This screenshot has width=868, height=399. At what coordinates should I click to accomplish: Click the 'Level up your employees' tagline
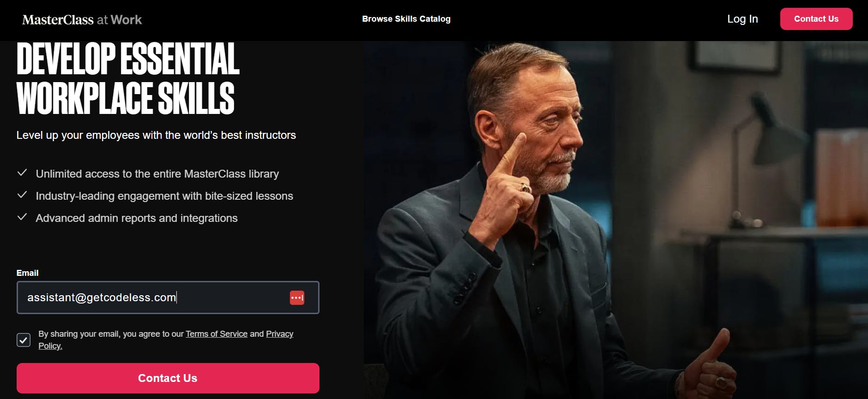(x=157, y=135)
